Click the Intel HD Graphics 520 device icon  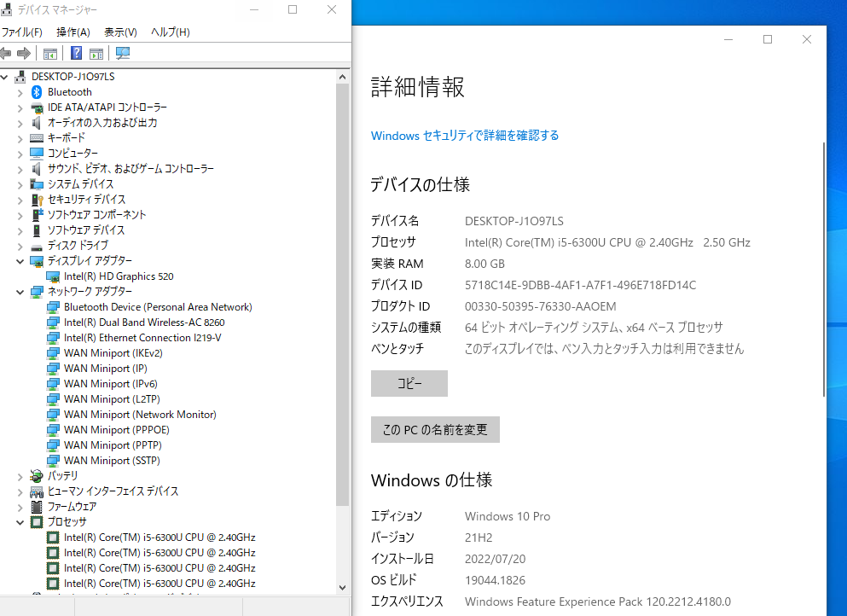coord(53,276)
